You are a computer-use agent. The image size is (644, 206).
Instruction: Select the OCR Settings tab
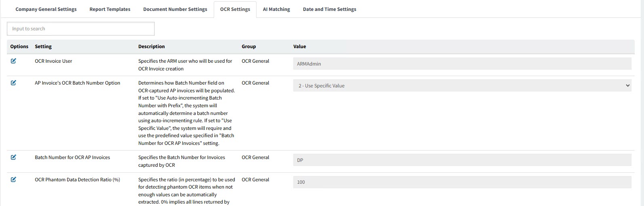coord(235,9)
